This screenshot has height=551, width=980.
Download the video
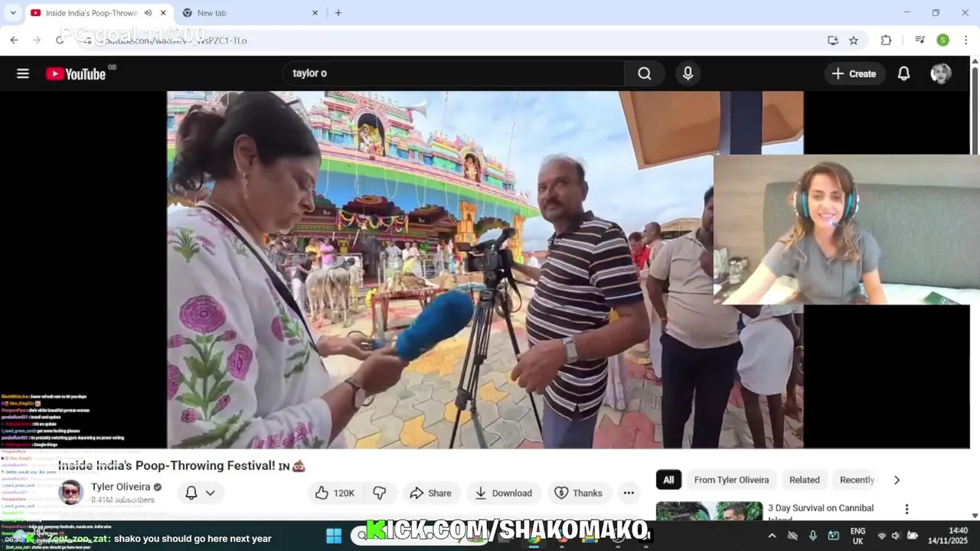503,493
